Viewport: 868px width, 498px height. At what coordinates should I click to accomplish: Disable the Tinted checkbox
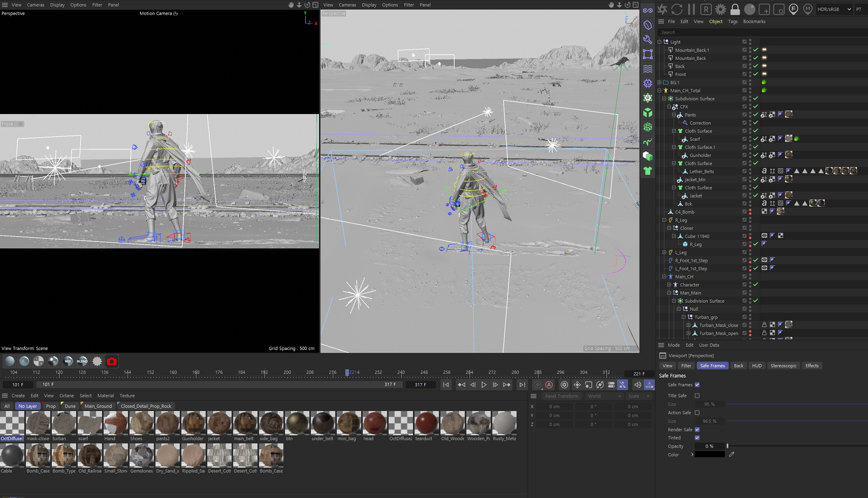tap(697, 438)
